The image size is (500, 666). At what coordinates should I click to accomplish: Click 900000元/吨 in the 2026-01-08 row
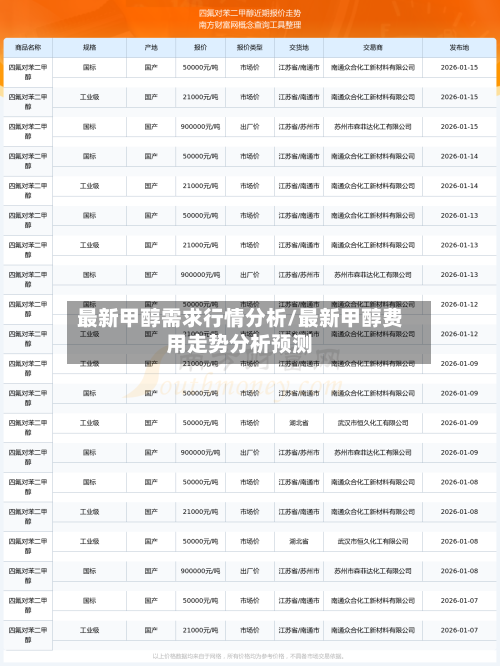tap(200, 571)
